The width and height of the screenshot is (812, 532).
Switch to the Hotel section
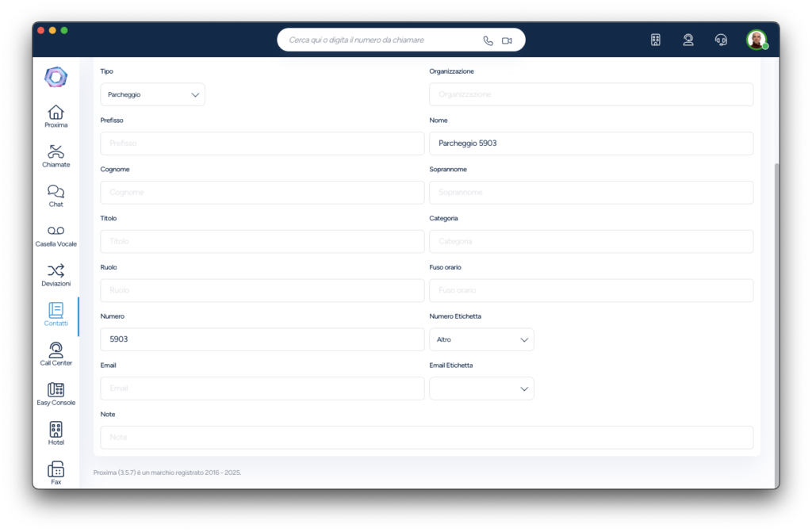56,434
